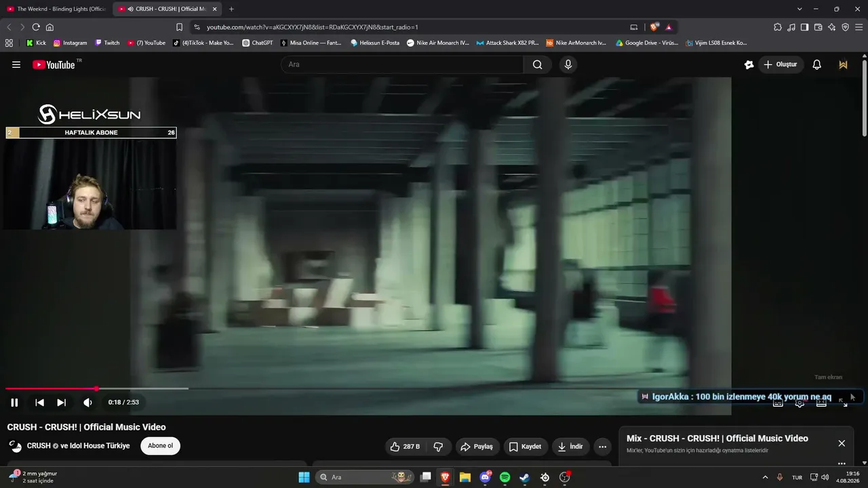Open the Google Drive bookmark

[646, 43]
